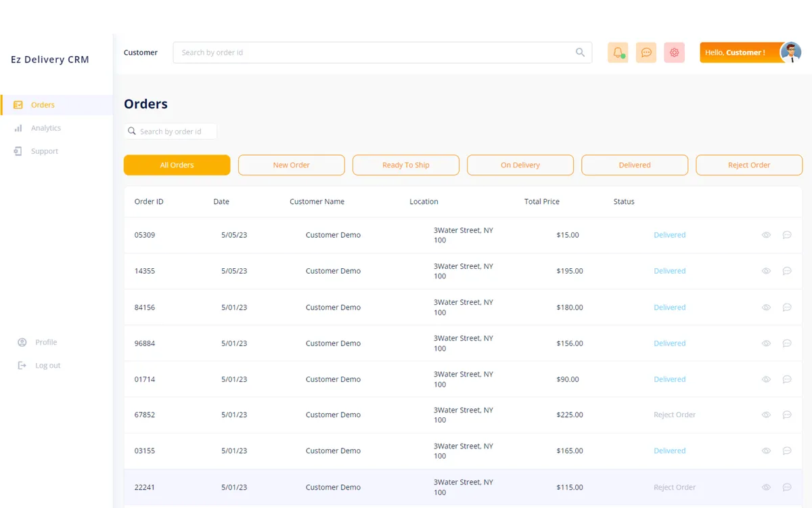View order 67852 with eye icon

click(766, 415)
